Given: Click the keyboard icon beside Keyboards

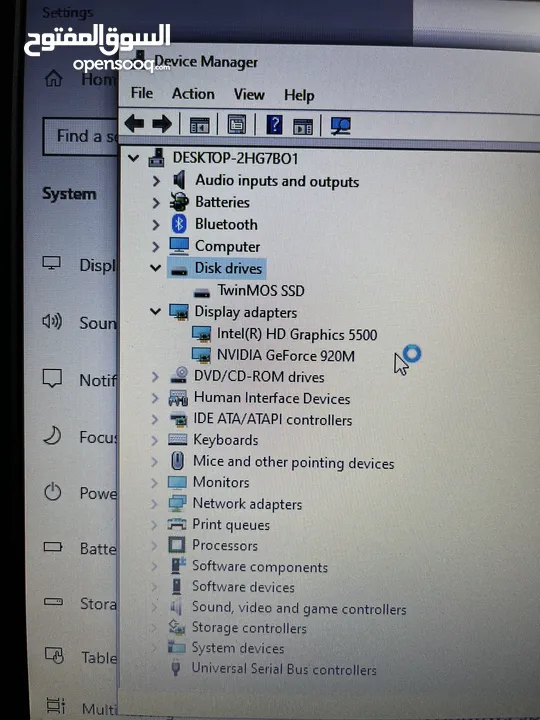Looking at the screenshot, I should (x=178, y=440).
